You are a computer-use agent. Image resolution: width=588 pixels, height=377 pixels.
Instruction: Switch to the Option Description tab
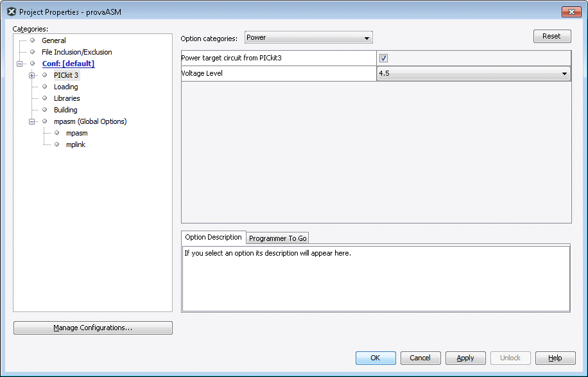point(213,238)
